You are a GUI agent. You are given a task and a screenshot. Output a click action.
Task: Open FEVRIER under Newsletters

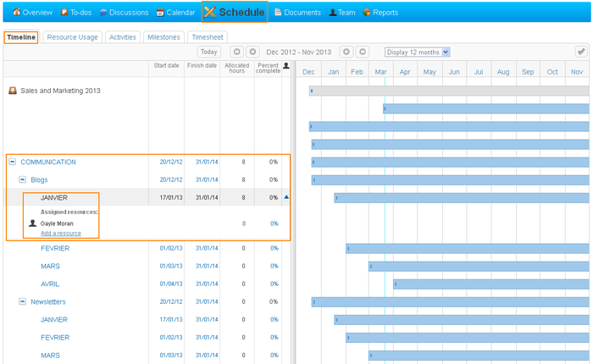(55, 338)
